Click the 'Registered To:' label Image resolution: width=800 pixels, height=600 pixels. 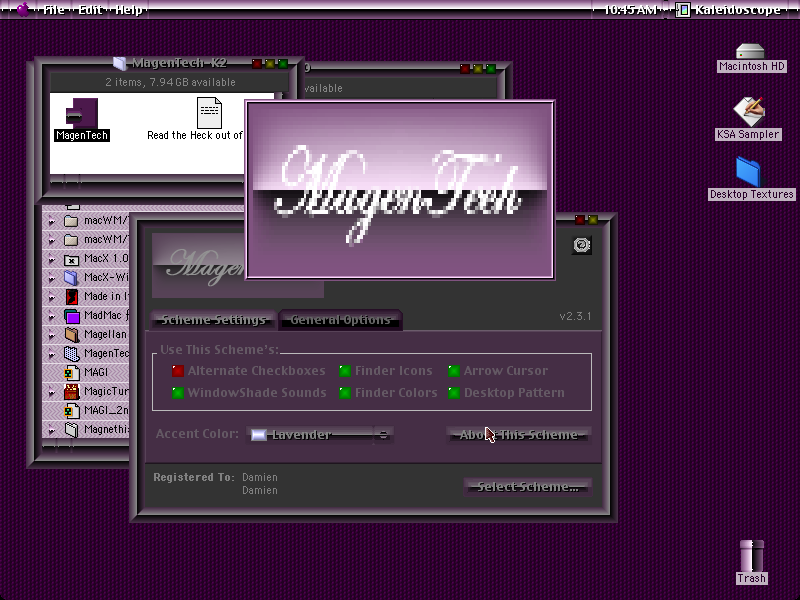(194, 478)
